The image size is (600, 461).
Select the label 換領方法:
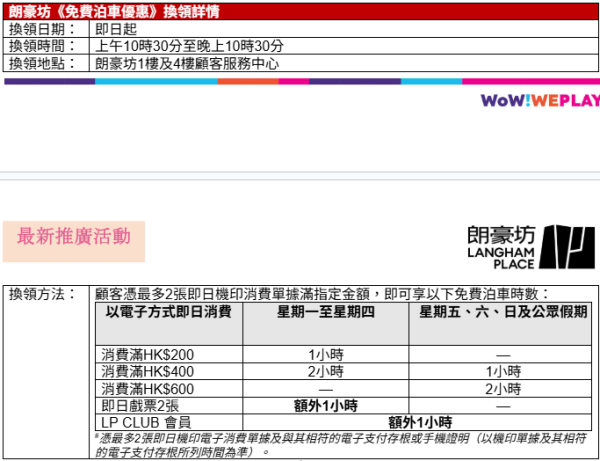[42, 294]
